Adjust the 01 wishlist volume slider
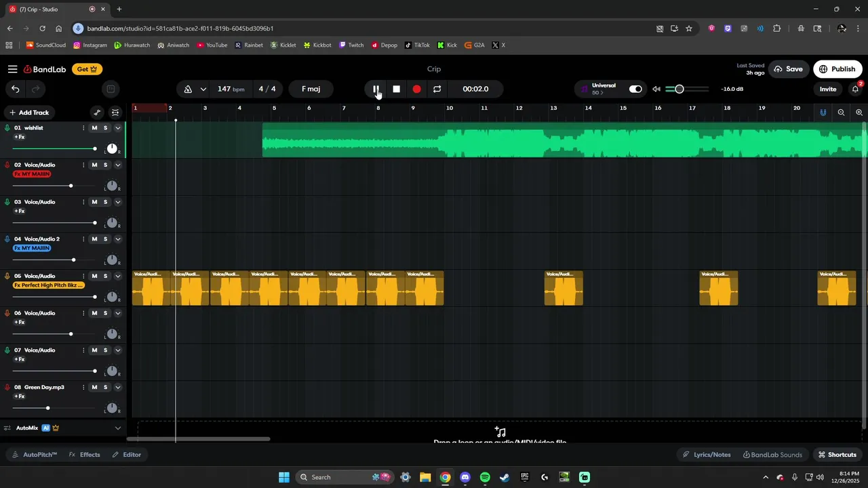 point(54,148)
